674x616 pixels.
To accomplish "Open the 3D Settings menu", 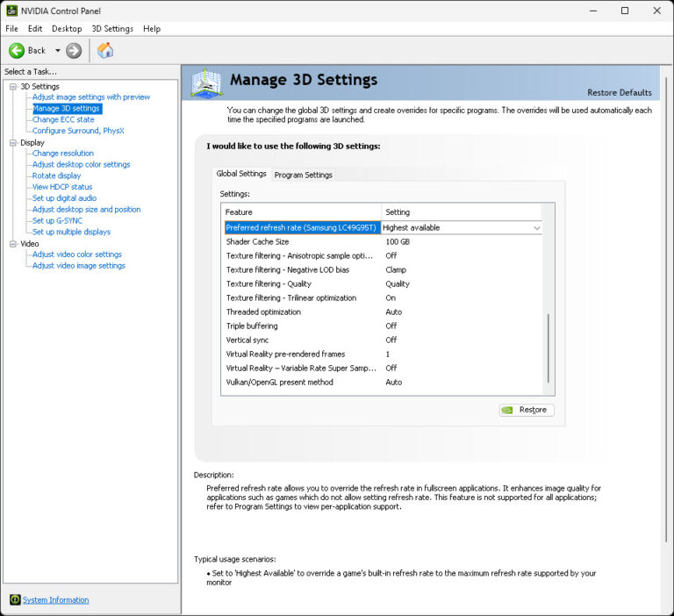I will [x=112, y=29].
